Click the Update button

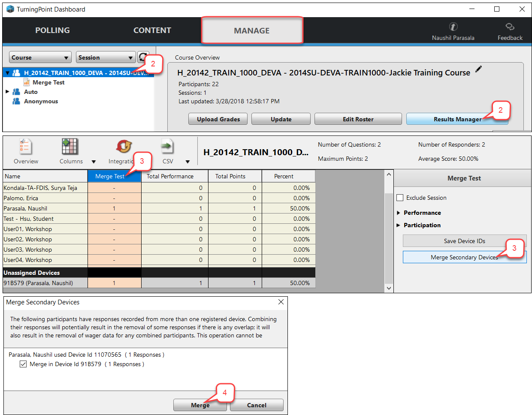tap(281, 119)
